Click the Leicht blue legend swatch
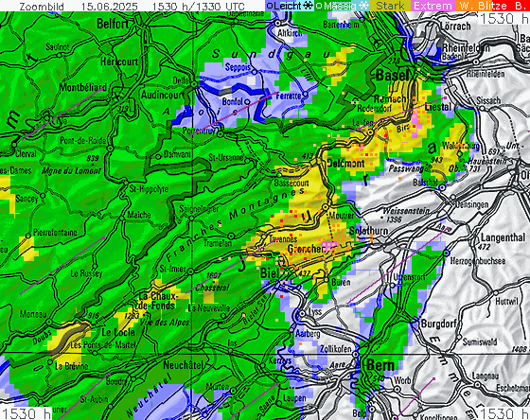This screenshot has width=530, height=420. pos(290,6)
